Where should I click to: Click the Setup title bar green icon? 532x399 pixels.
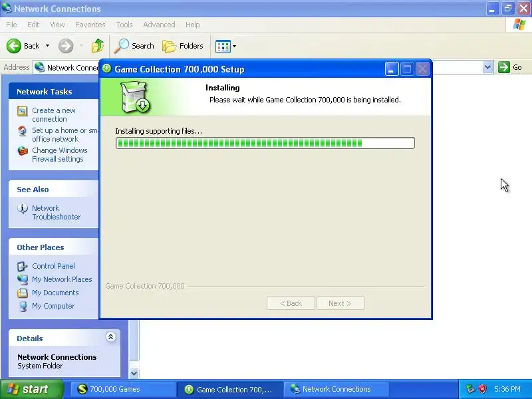coord(106,69)
